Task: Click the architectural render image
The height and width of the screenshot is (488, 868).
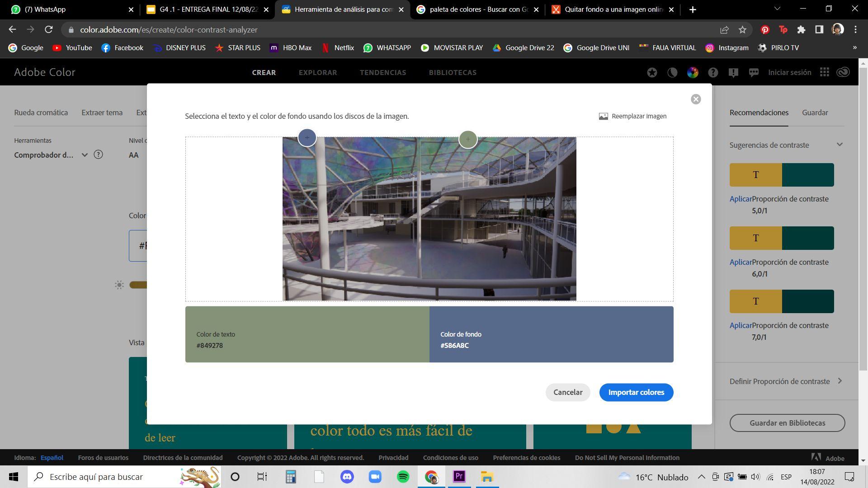Action: click(429, 219)
